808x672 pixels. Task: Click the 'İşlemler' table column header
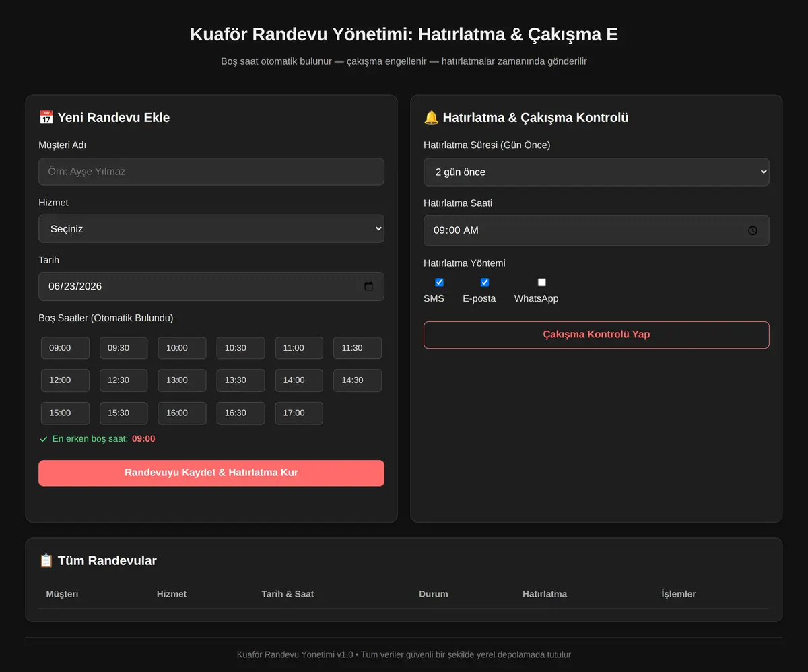click(x=679, y=594)
